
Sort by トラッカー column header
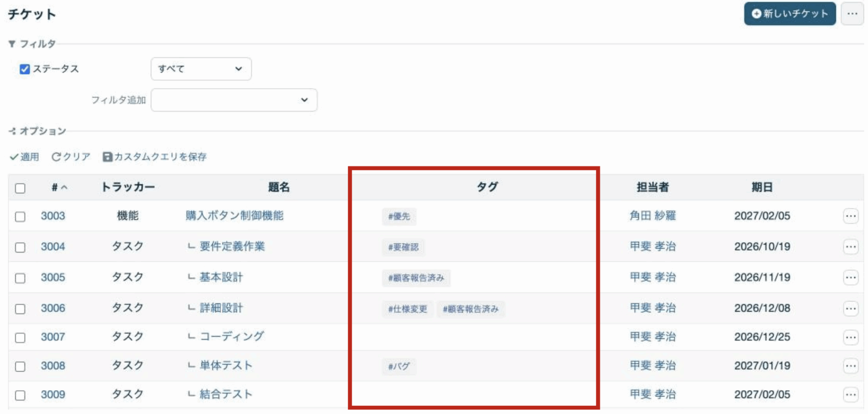128,187
